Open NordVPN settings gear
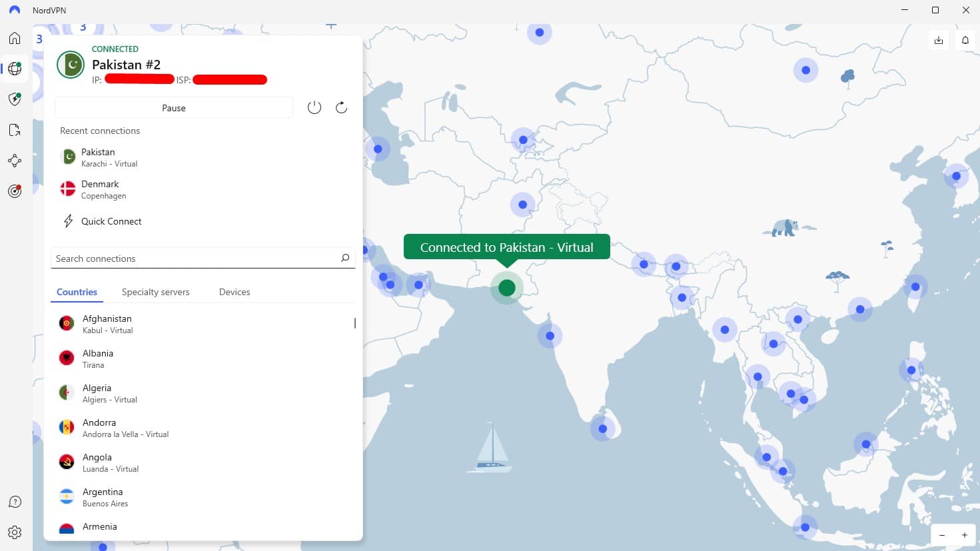 (x=14, y=532)
